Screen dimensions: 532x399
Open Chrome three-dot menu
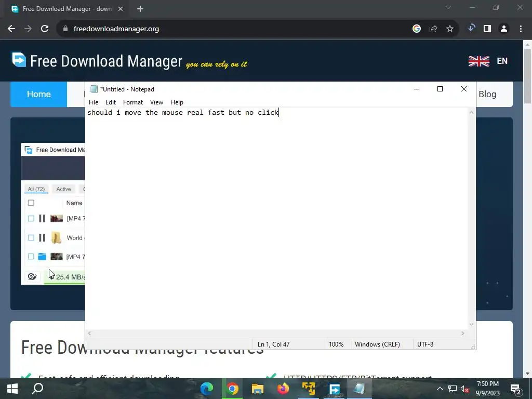pos(521,29)
